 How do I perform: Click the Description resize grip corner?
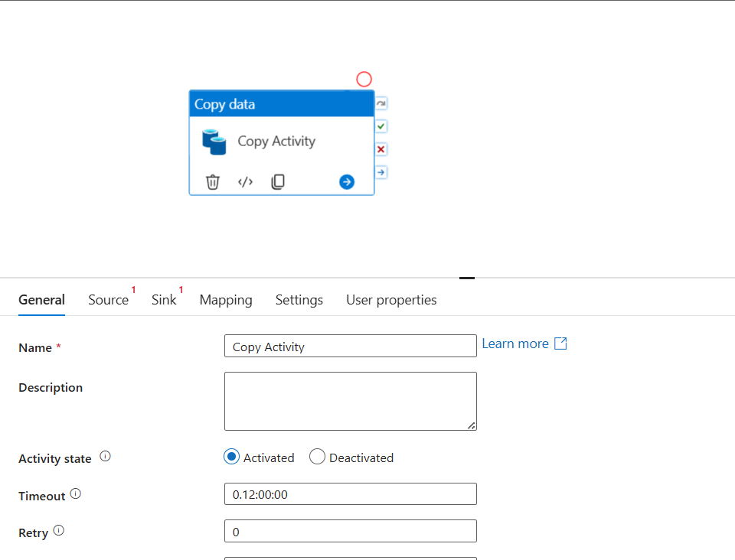point(472,425)
